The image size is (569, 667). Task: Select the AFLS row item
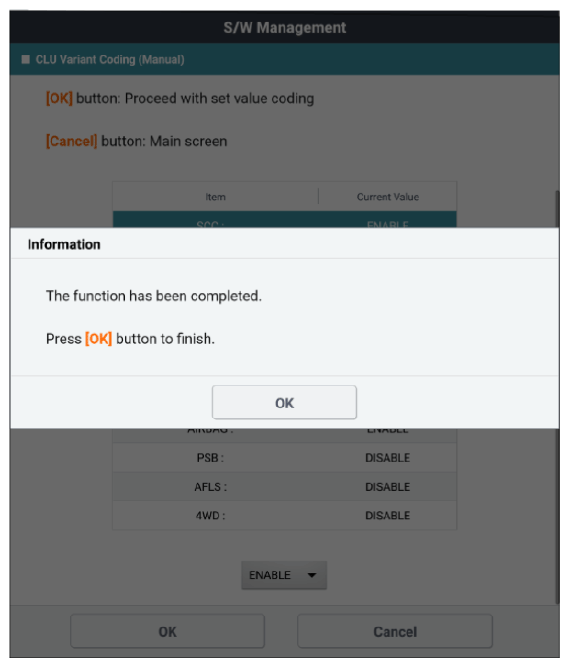pyautogui.click(x=210, y=487)
